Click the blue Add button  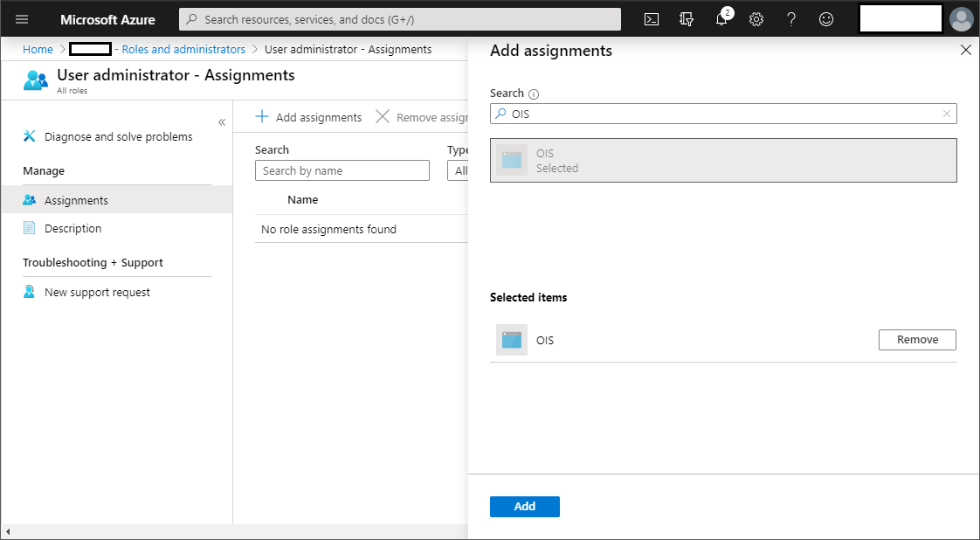click(524, 506)
